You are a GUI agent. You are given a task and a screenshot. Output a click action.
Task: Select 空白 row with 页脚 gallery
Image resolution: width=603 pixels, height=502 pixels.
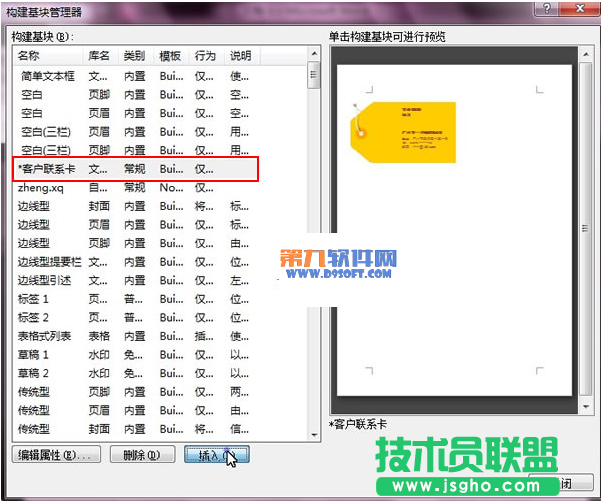click(x=135, y=95)
